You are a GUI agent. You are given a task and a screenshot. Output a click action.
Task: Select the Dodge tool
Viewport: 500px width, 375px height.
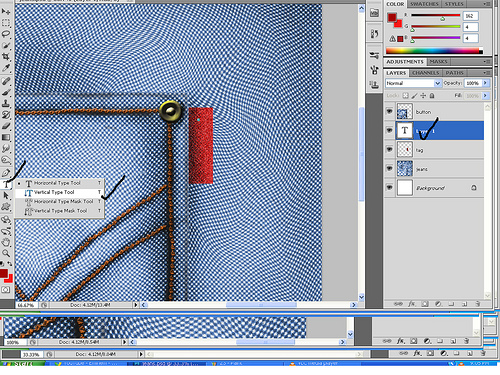pos(6,160)
